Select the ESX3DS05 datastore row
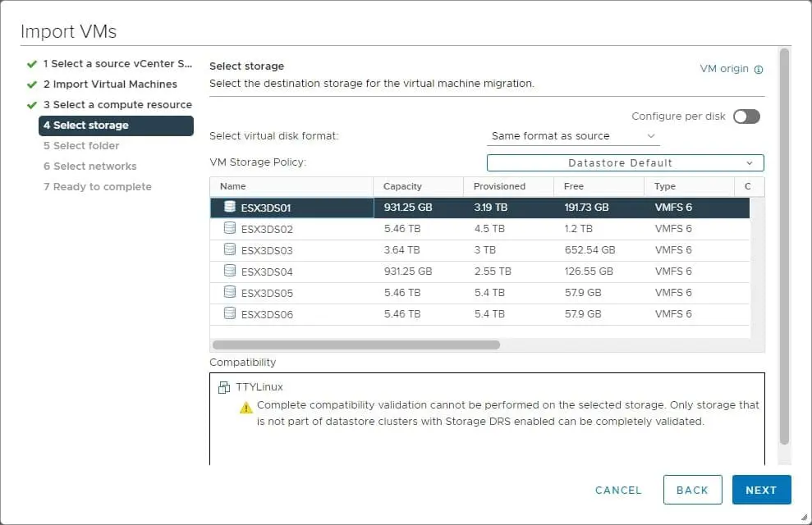Screen dimensions: 812x525 click(x=479, y=293)
